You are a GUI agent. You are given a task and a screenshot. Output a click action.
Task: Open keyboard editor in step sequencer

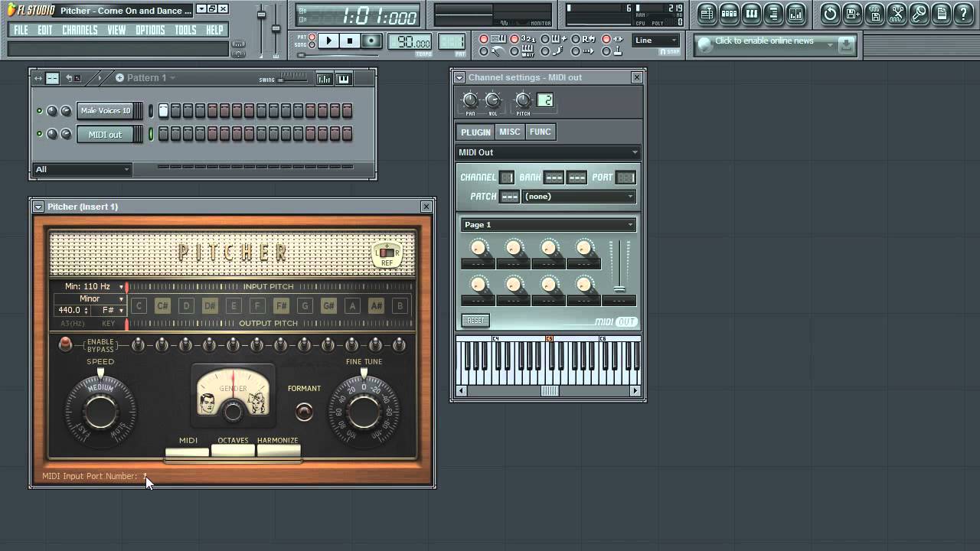pos(344,79)
